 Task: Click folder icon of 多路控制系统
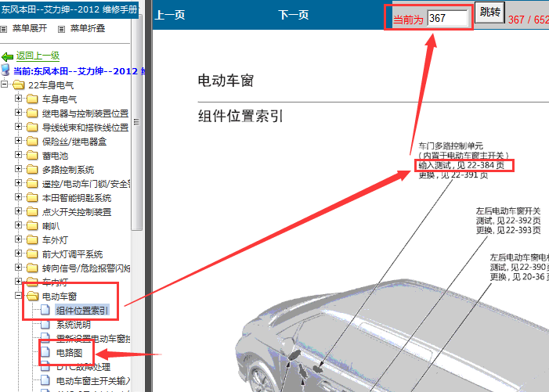pos(32,169)
